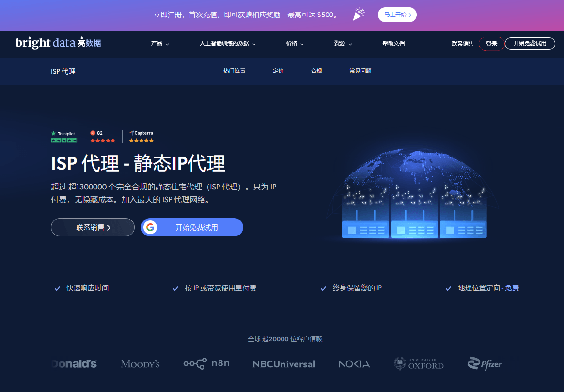Click the ISP 代理 - 静态IP代理 heading
The width and height of the screenshot is (564, 392).
click(138, 163)
